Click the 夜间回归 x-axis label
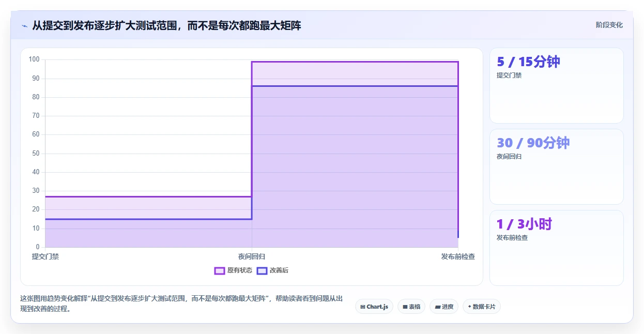The height and width of the screenshot is (334, 644). pyautogui.click(x=252, y=256)
